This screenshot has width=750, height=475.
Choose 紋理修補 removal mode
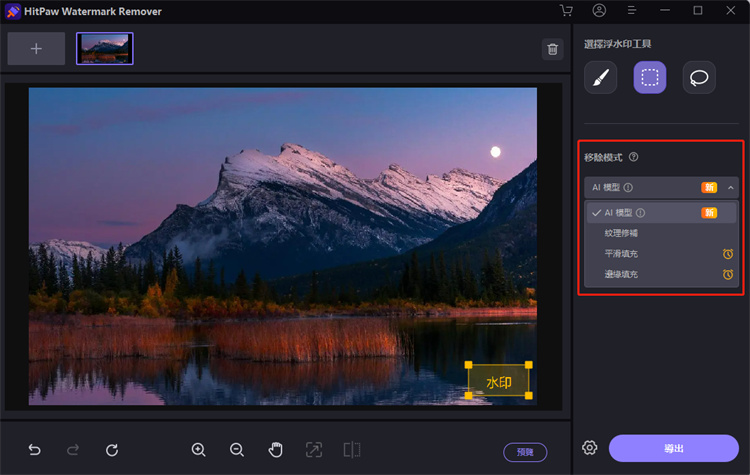621,233
